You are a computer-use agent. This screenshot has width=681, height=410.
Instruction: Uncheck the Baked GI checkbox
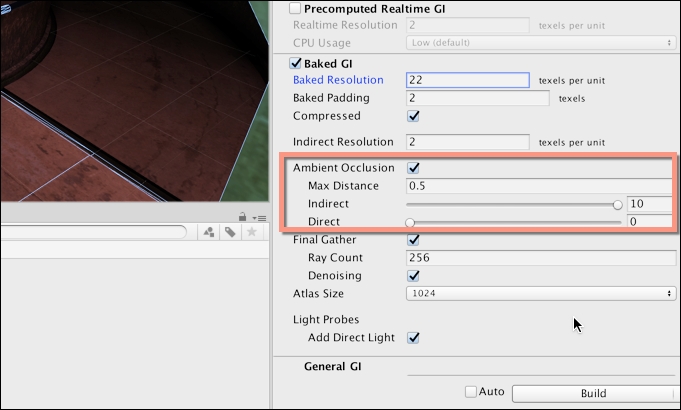pos(295,63)
